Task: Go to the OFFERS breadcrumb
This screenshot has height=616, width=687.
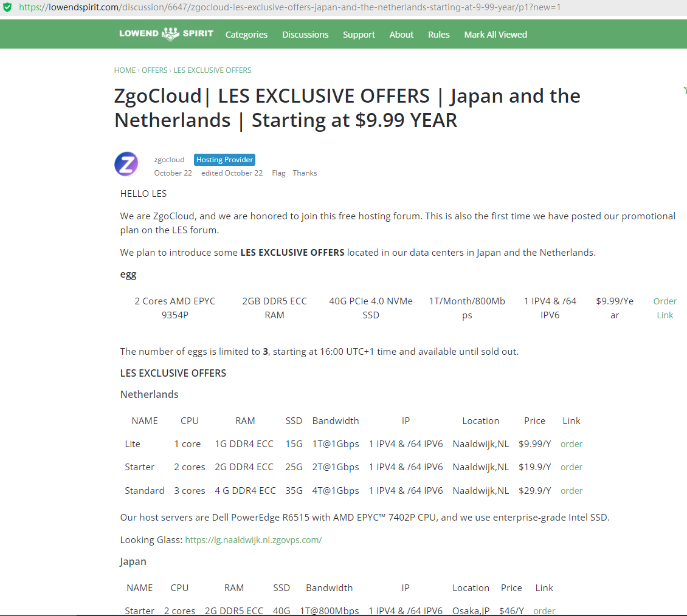Action: coord(154,70)
